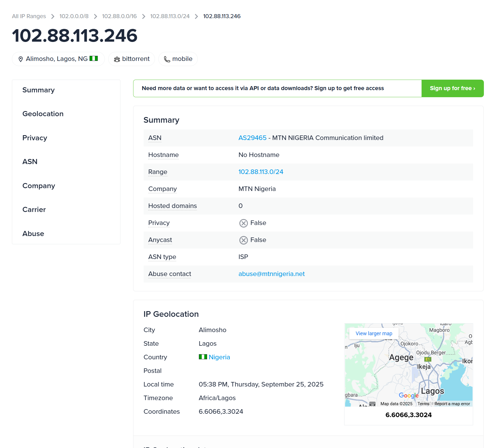Jump to the Geolocation section in sidebar

pyautogui.click(x=43, y=114)
